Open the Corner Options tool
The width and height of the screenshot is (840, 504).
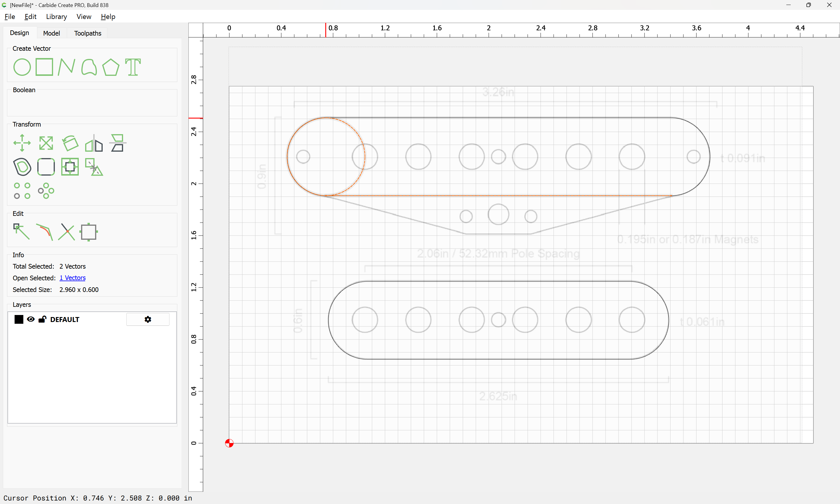pyautogui.click(x=46, y=167)
